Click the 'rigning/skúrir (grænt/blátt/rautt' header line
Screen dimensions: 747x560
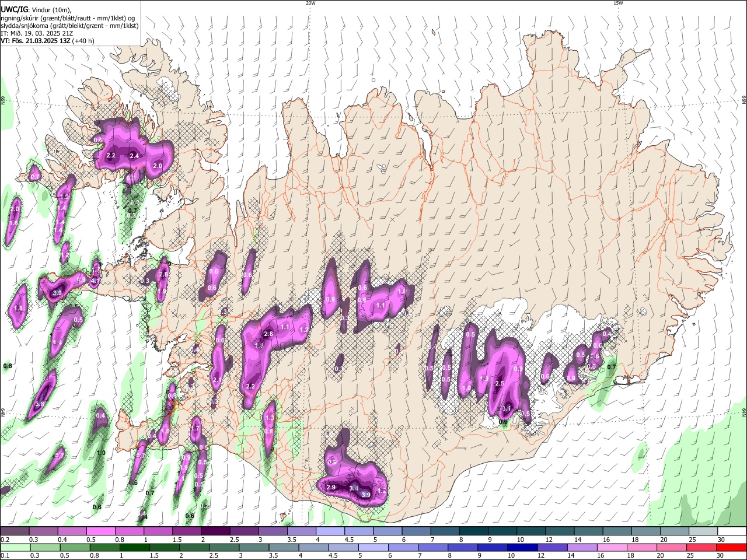[x=67, y=18]
